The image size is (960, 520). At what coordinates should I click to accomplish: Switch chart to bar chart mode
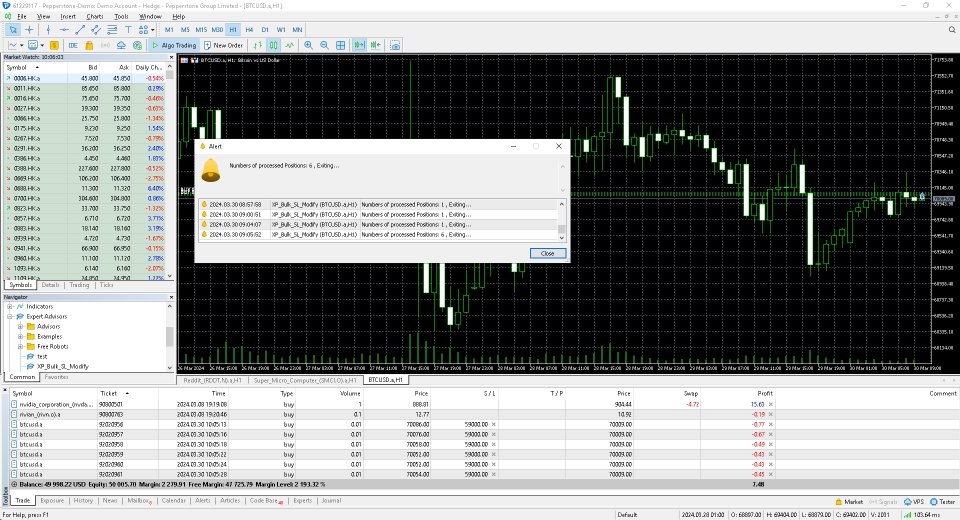(x=258, y=45)
